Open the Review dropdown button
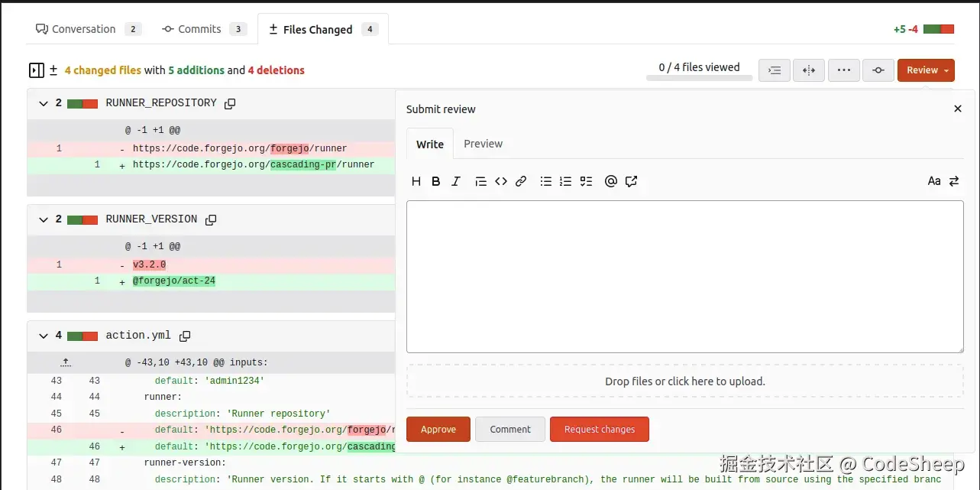 coord(926,70)
